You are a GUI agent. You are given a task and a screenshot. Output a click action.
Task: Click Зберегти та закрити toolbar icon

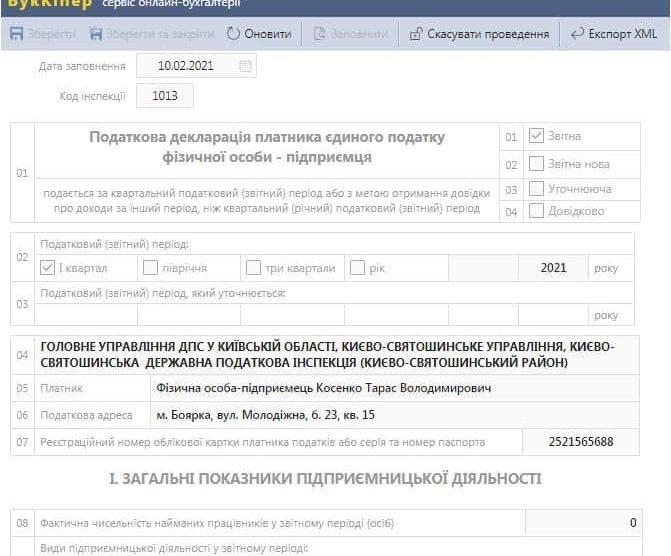click(96, 34)
